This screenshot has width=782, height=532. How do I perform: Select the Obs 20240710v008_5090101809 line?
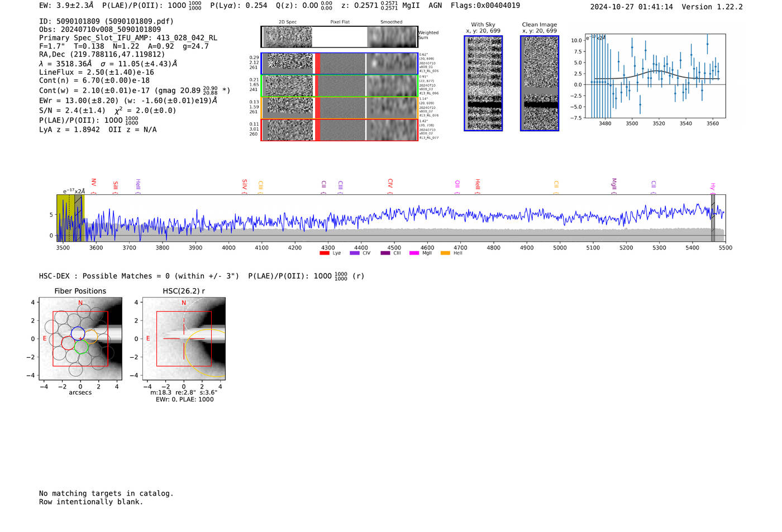pos(100,30)
